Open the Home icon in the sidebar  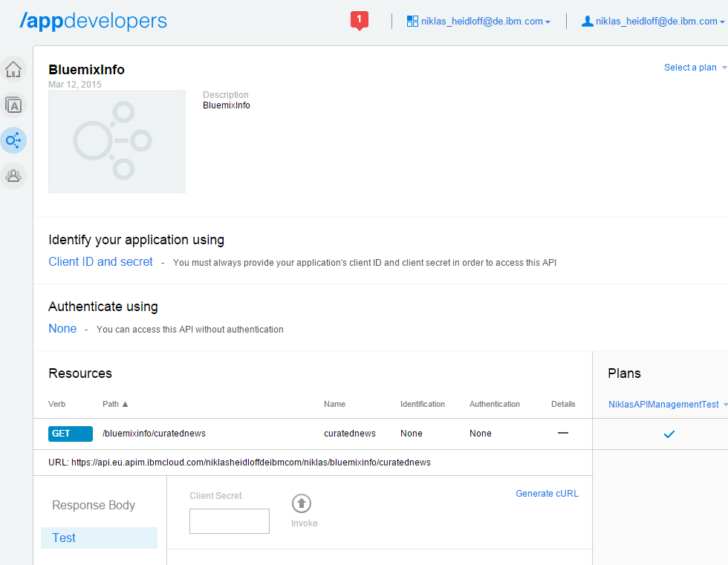click(x=13, y=70)
